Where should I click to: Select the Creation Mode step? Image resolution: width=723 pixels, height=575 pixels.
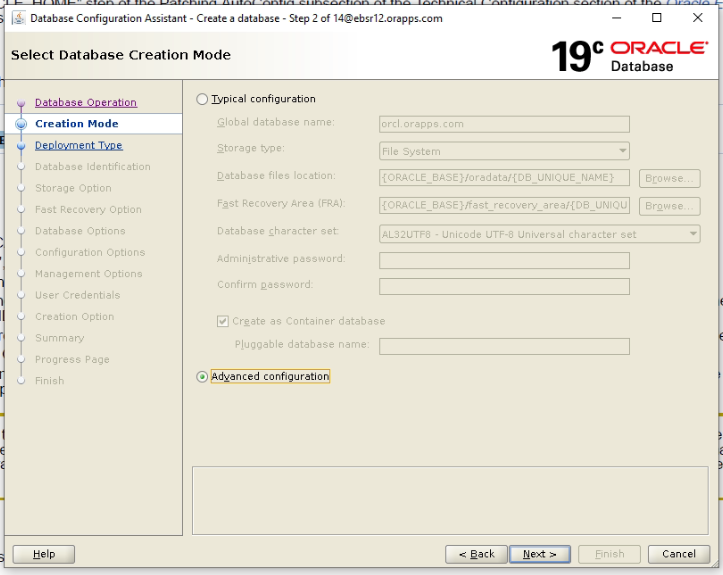pos(77,124)
